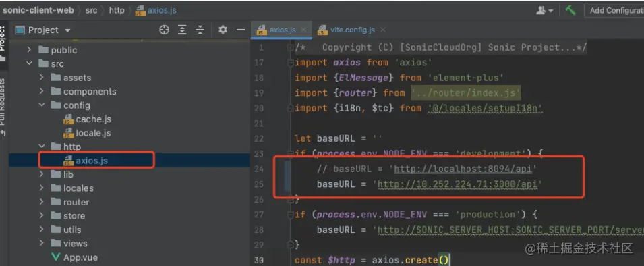Open the Project tool window side tab
The width and height of the screenshot is (644, 266).
[x=3, y=43]
